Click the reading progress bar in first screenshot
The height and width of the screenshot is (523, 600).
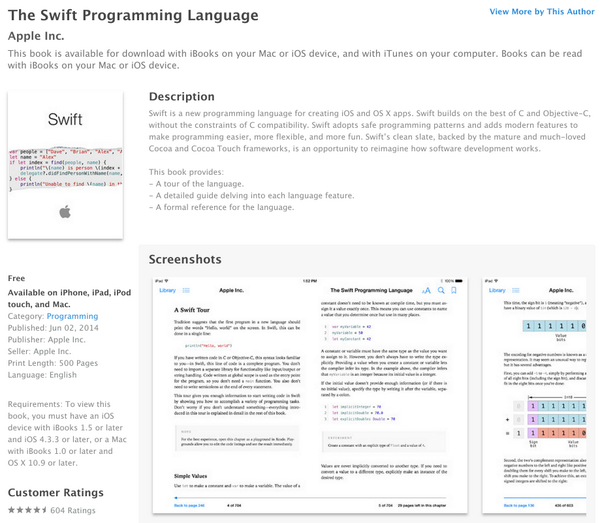click(310, 498)
